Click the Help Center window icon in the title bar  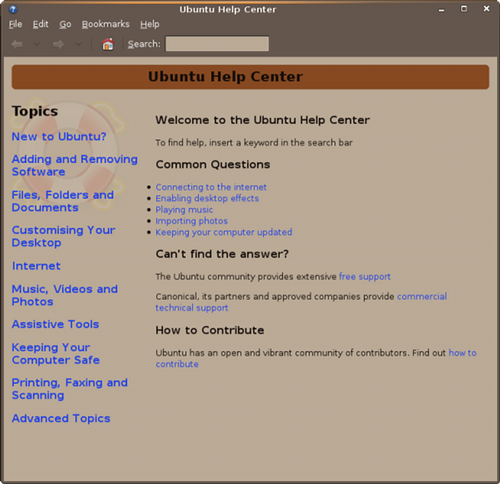[13, 9]
